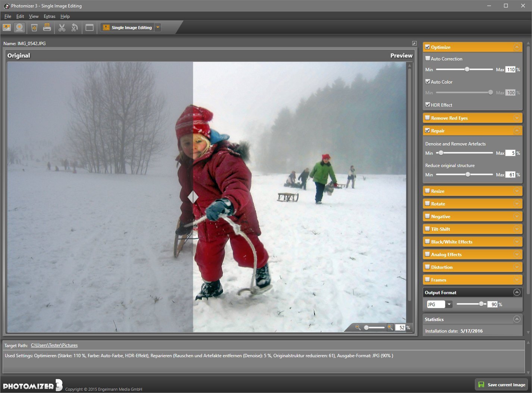Enable the Negative effect checkbox
The height and width of the screenshot is (393, 532).
428,217
